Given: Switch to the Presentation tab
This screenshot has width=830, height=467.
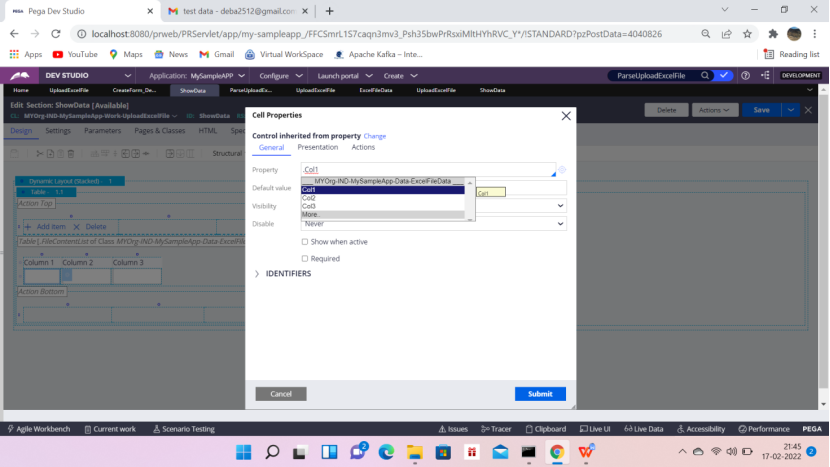Looking at the screenshot, I should (x=318, y=147).
